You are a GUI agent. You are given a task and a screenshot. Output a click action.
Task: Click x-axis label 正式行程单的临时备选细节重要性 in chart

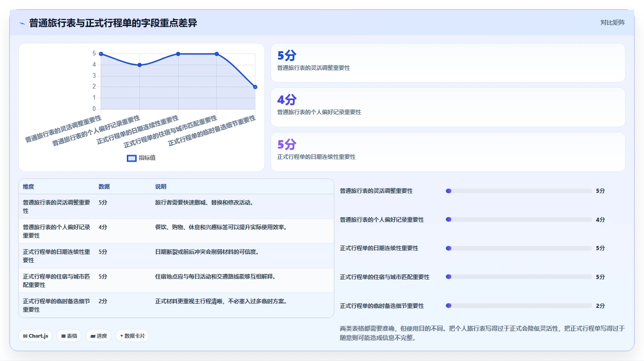(x=212, y=131)
